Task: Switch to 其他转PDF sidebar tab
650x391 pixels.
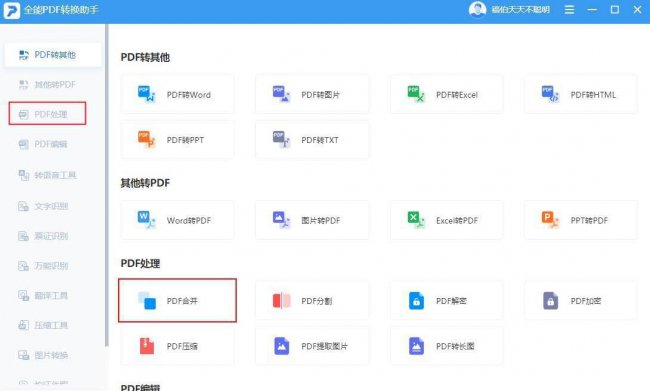Action: pos(53,85)
